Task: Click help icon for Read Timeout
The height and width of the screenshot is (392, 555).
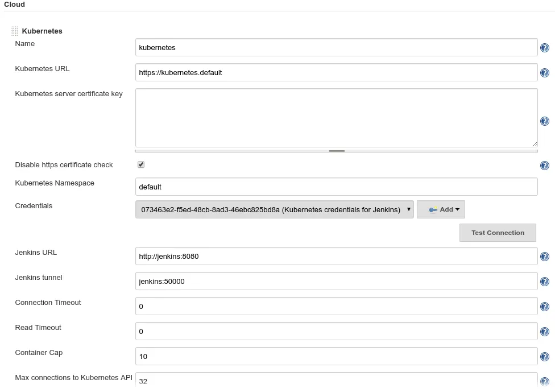Action: [544, 332]
